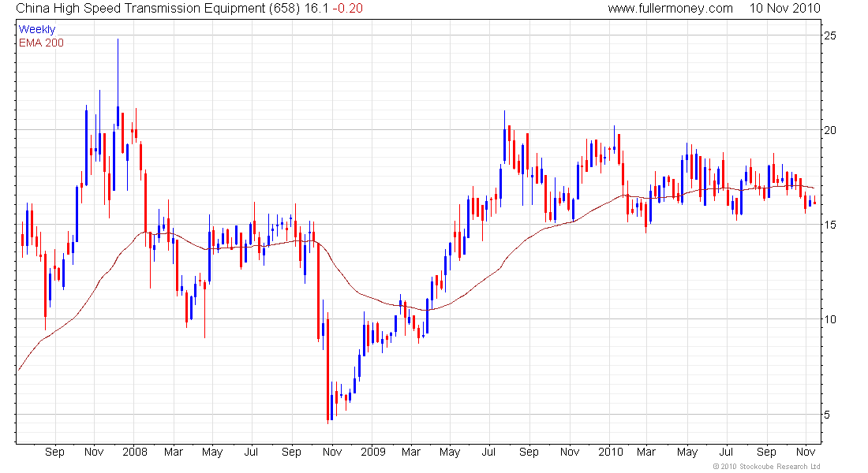868x473 pixels.
Task: Click the '5' price axis label
Action: pos(827,415)
